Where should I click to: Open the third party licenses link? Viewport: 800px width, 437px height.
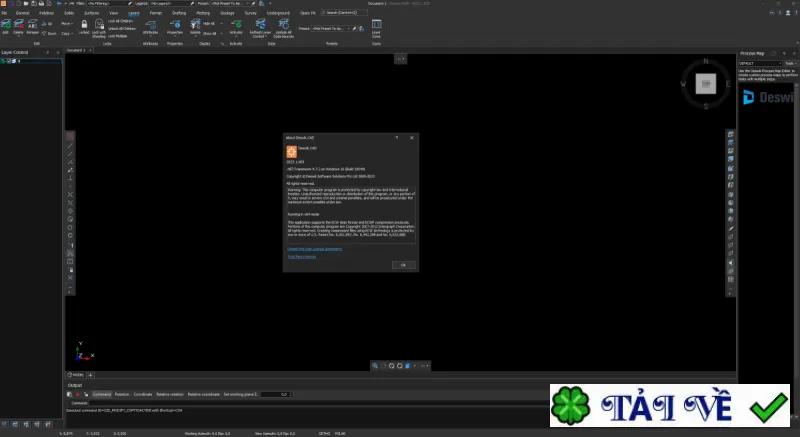(302, 256)
